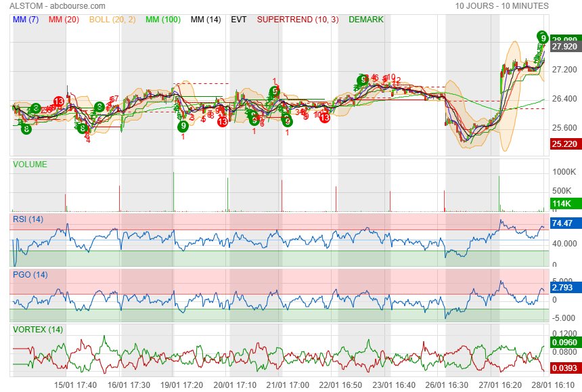The height and width of the screenshot is (392, 582).
Task: Open the 10 JOURS - 10 MINUTES period selector
Action: pos(502,5)
